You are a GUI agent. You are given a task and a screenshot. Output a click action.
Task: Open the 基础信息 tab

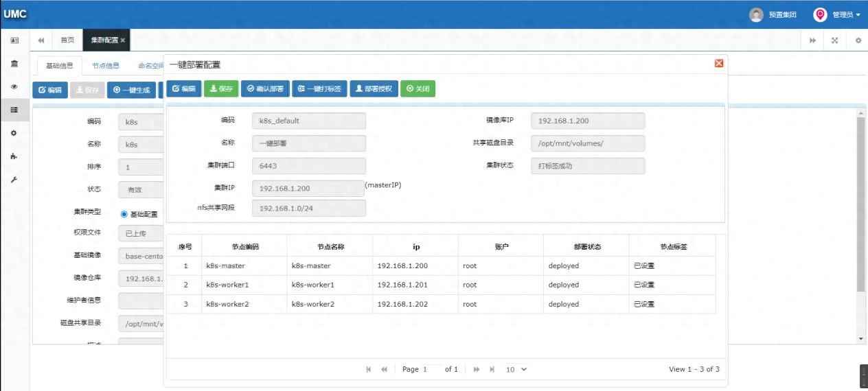(x=59, y=66)
